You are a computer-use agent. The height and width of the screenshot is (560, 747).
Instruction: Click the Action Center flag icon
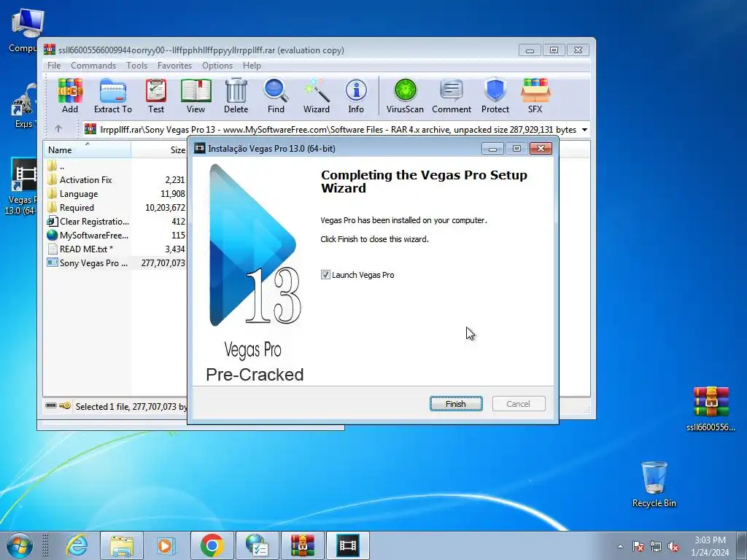pyautogui.click(x=638, y=547)
